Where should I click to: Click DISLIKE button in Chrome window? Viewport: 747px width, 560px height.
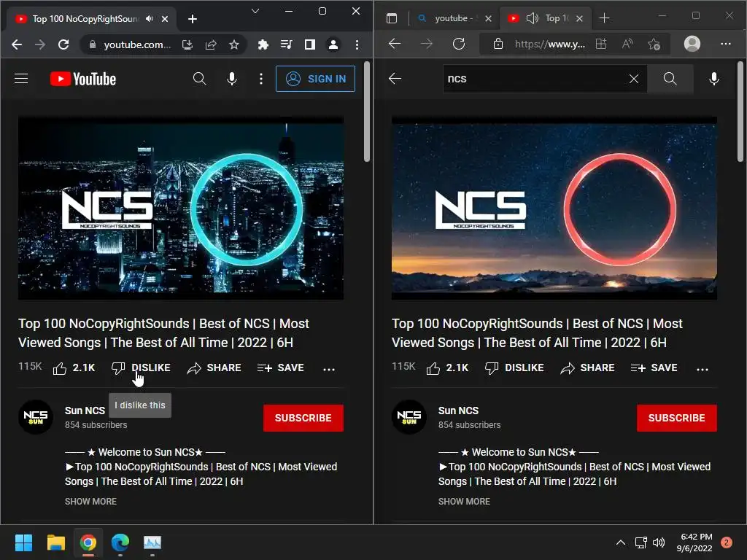coord(141,368)
